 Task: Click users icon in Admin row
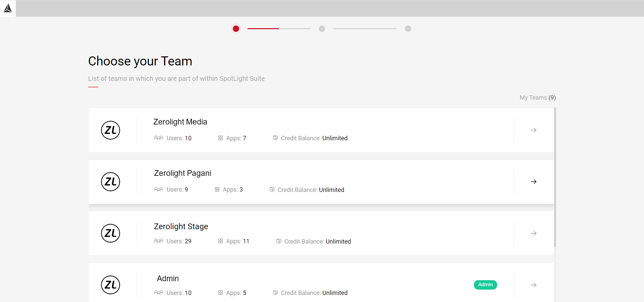159,293
